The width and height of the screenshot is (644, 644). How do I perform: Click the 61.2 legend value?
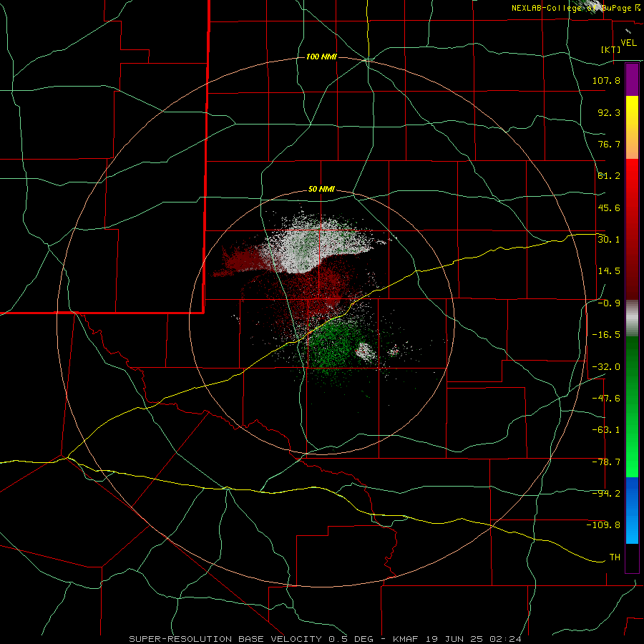pyautogui.click(x=609, y=176)
